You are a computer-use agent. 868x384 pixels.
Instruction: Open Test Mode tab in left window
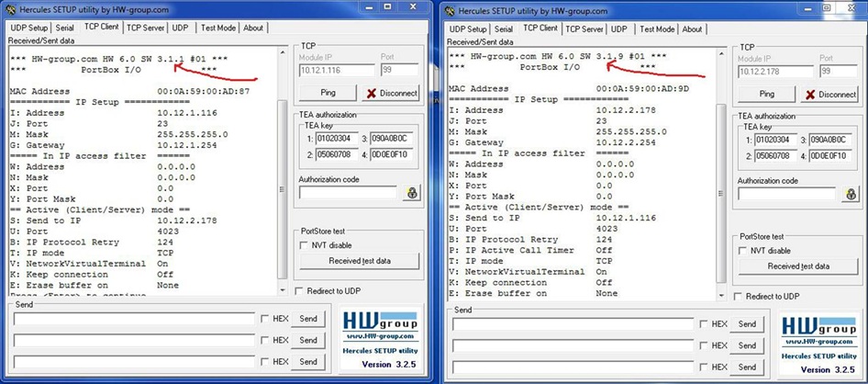(218, 28)
